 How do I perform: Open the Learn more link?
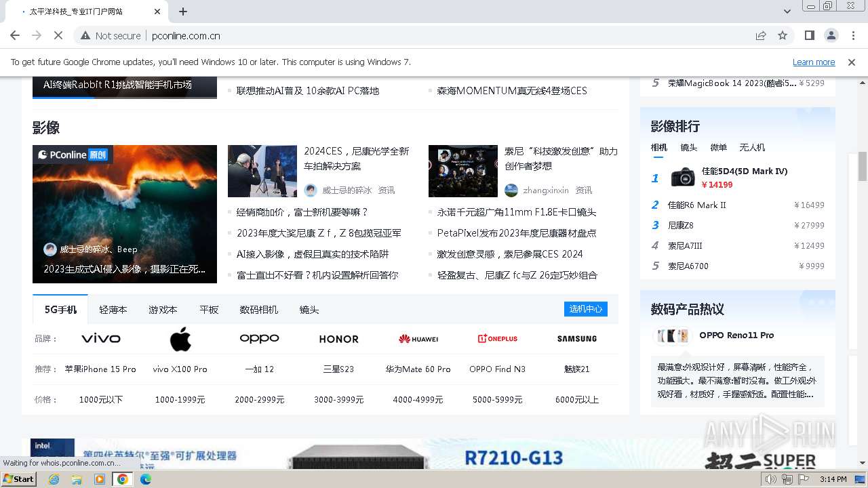[814, 62]
